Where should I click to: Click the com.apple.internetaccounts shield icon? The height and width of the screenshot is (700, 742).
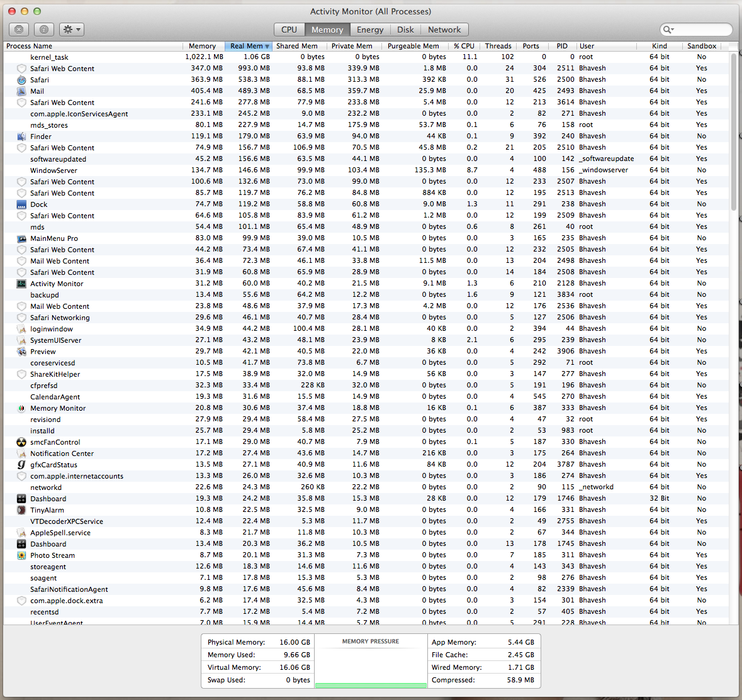[x=21, y=476]
